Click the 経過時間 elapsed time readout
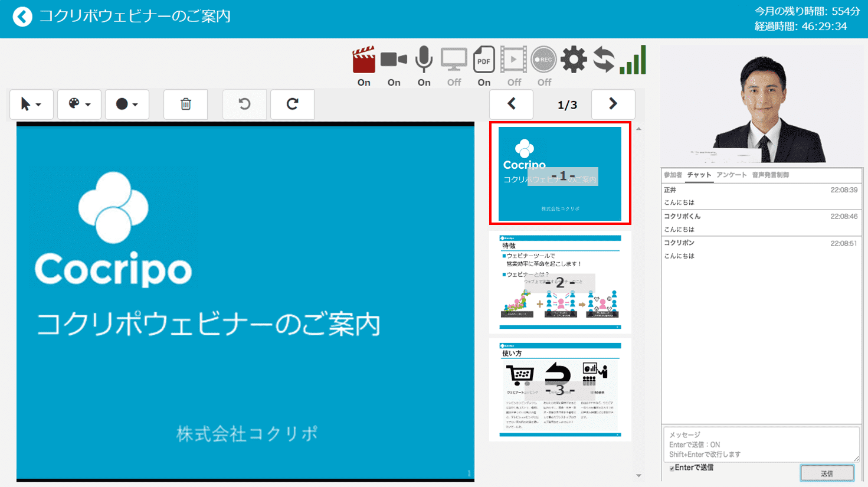This screenshot has height=487, width=868. coord(801,27)
